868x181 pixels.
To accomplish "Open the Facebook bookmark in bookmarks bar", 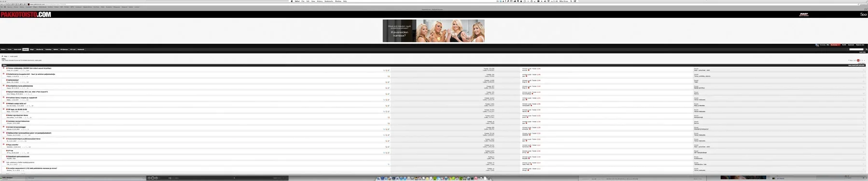I will [28, 7].
